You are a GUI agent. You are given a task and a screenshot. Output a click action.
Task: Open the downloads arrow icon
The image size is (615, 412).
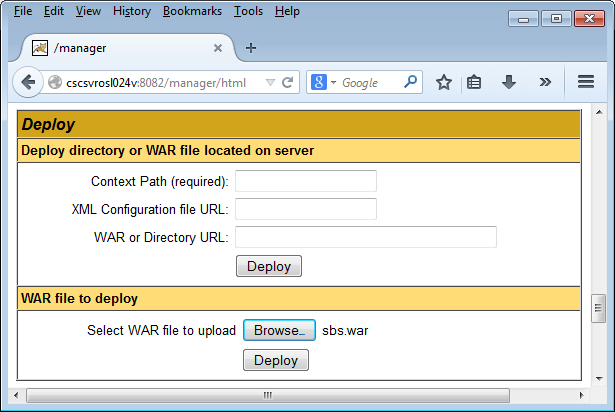pos(509,83)
